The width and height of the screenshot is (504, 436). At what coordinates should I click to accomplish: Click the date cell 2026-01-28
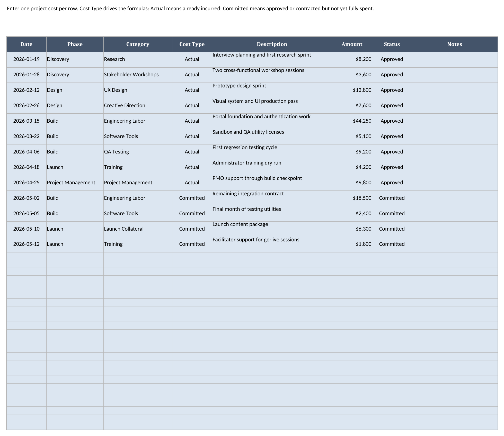[x=26, y=75]
